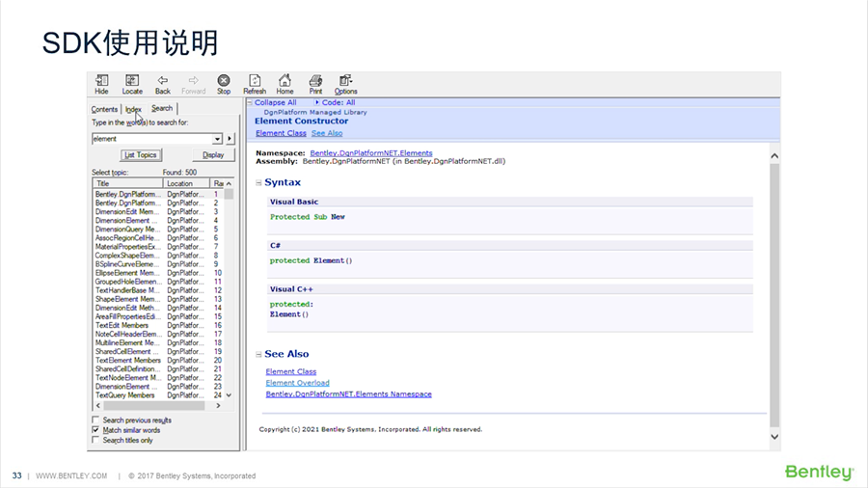Click the search query operator arrow button

[230, 138]
